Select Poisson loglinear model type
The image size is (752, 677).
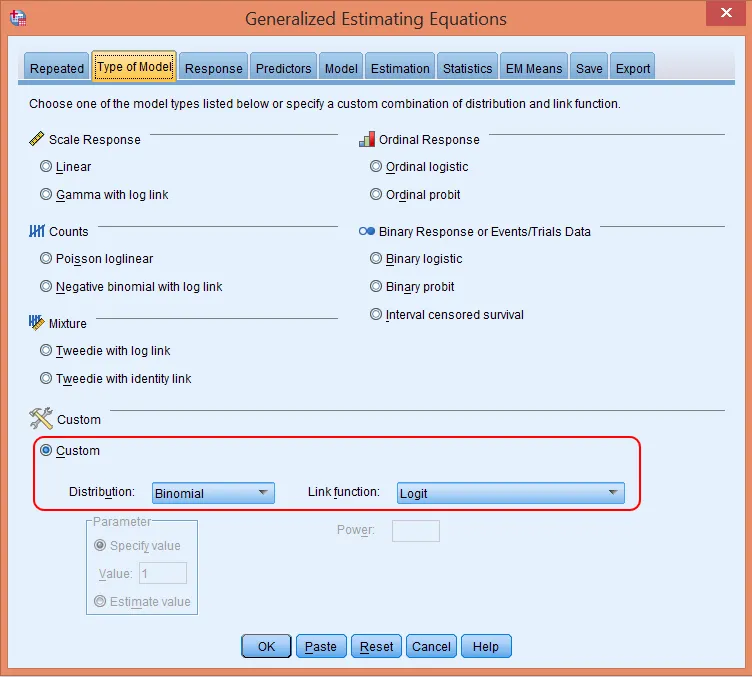click(x=46, y=258)
